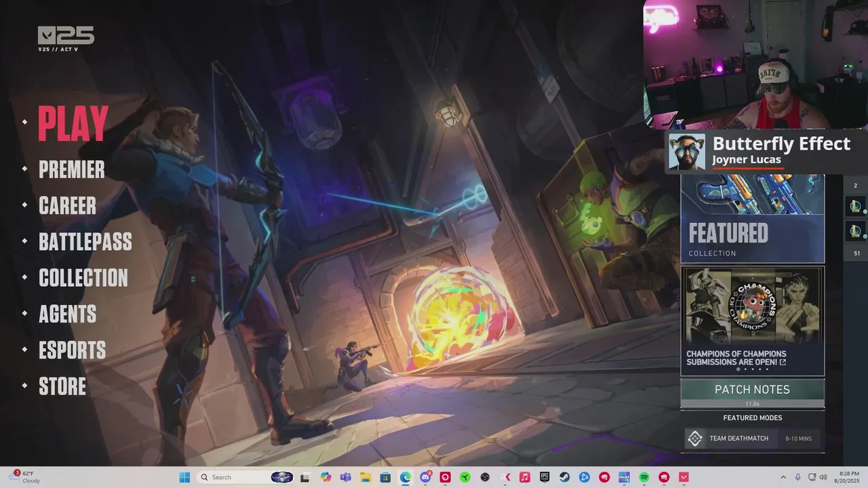This screenshot has width=868, height=488.
Task: Click the 2 friends counter
Action: [855, 186]
